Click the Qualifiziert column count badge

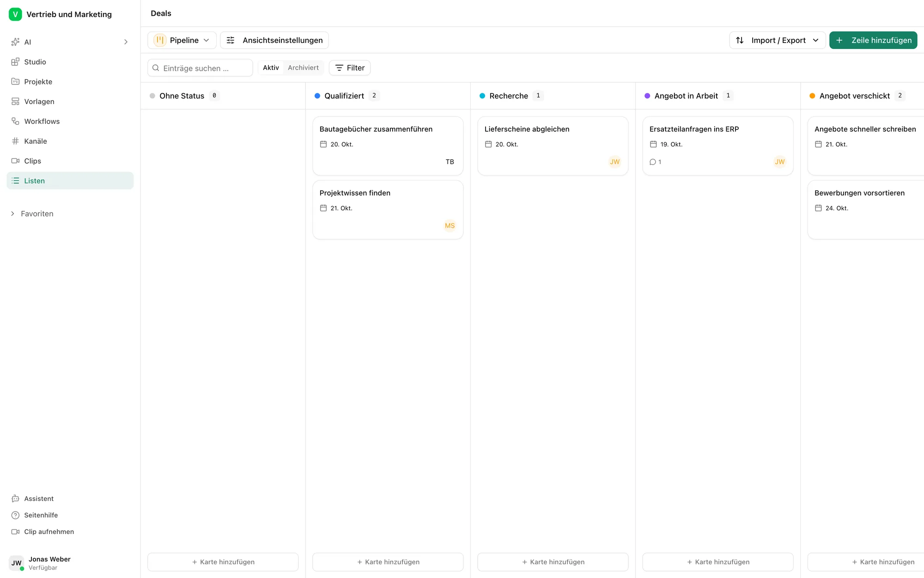(374, 96)
